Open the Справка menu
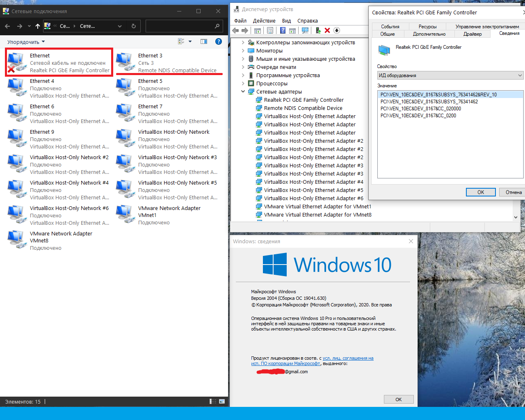 [308, 21]
